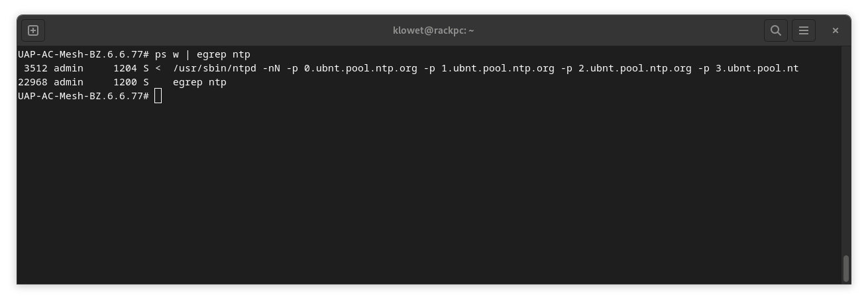Close the terminal window

point(836,30)
